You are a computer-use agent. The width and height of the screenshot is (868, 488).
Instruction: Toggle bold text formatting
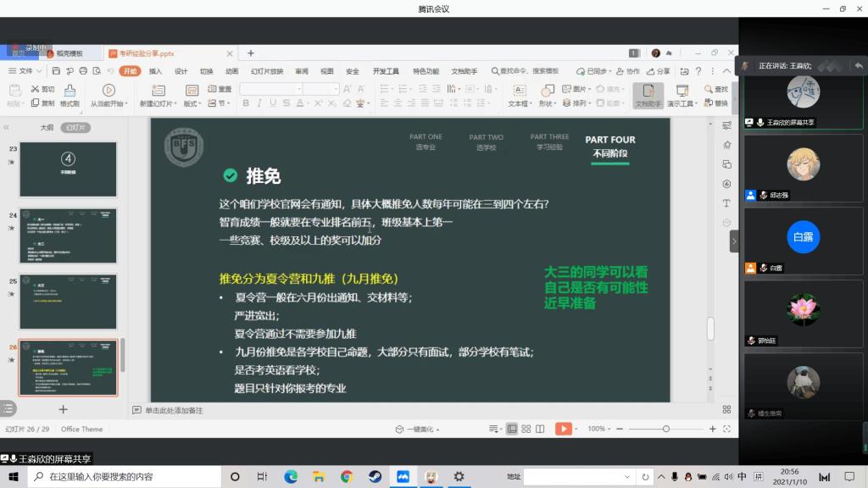coord(247,103)
